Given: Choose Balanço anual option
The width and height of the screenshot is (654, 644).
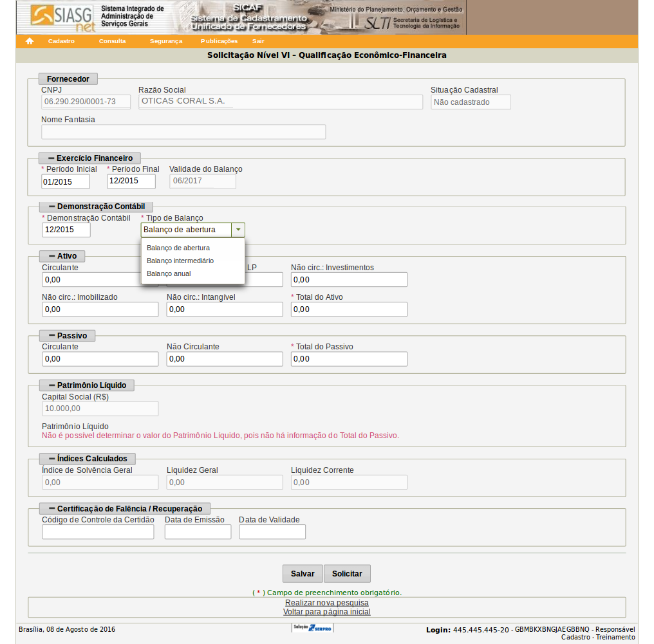Looking at the screenshot, I should pos(169,273).
